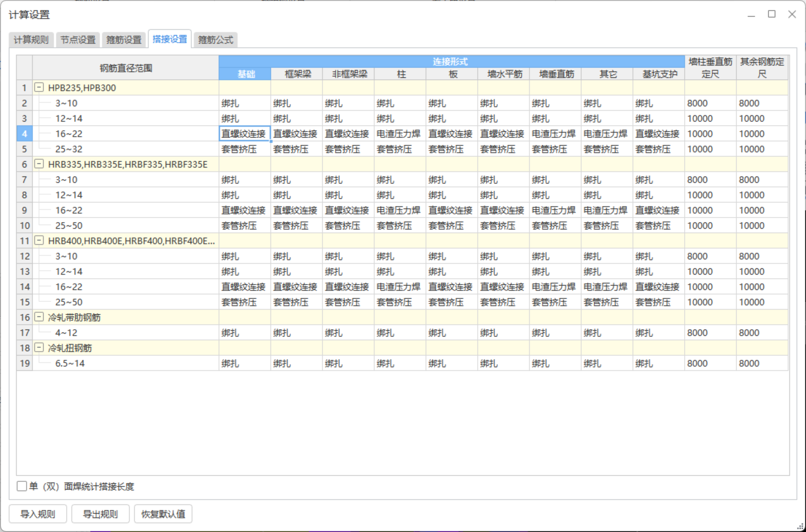
Task: Maximize the 计算设置 window
Action: pos(772,14)
